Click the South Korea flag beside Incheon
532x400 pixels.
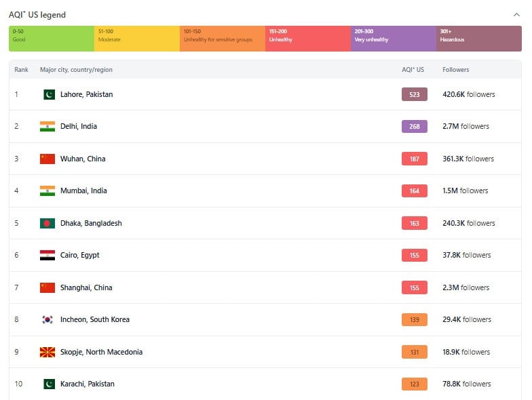[47, 319]
